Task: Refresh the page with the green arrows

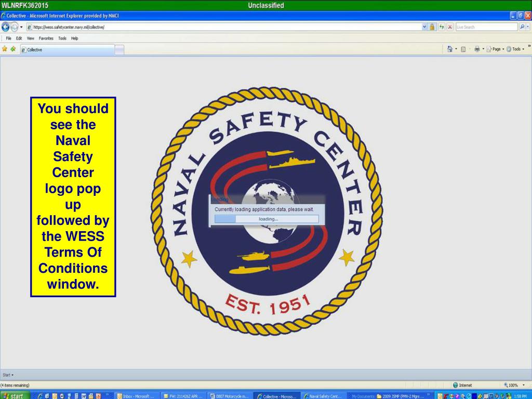Action: 442,27
